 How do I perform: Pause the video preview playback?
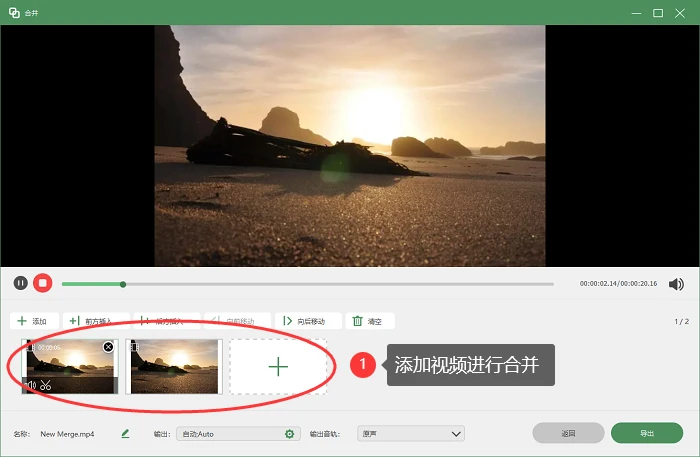coord(21,283)
